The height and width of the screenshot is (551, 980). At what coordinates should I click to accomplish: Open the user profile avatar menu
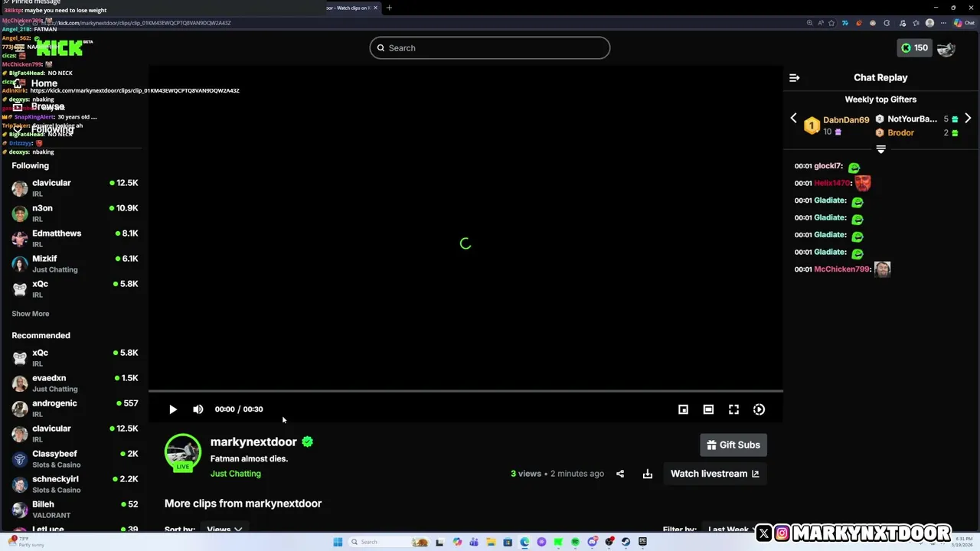[x=946, y=48]
